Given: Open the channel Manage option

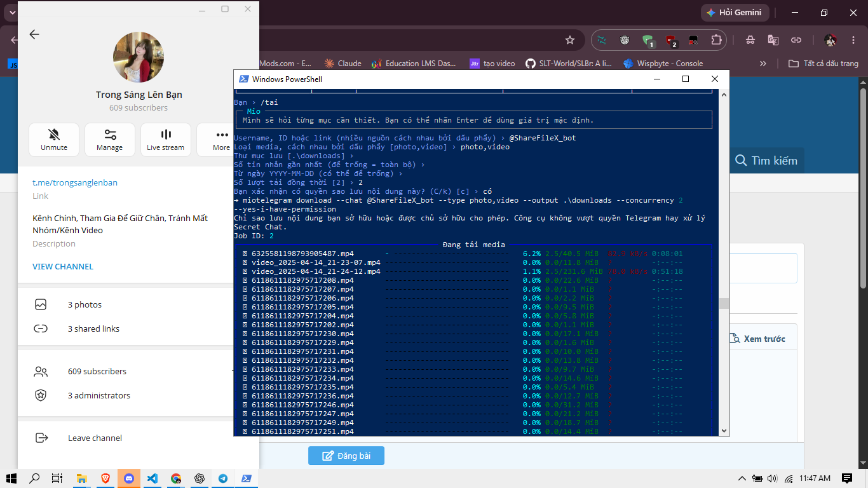Looking at the screenshot, I should (x=110, y=140).
